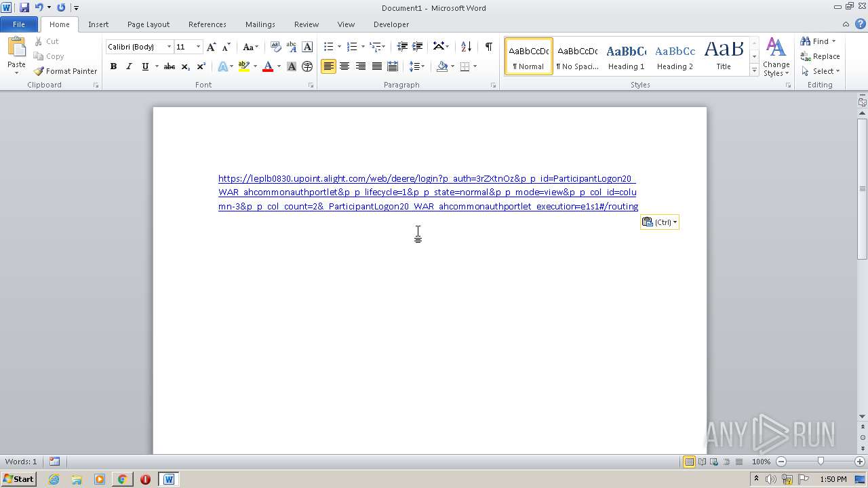Click the Shrink Font icon
868x488 pixels.
pyautogui.click(x=226, y=47)
